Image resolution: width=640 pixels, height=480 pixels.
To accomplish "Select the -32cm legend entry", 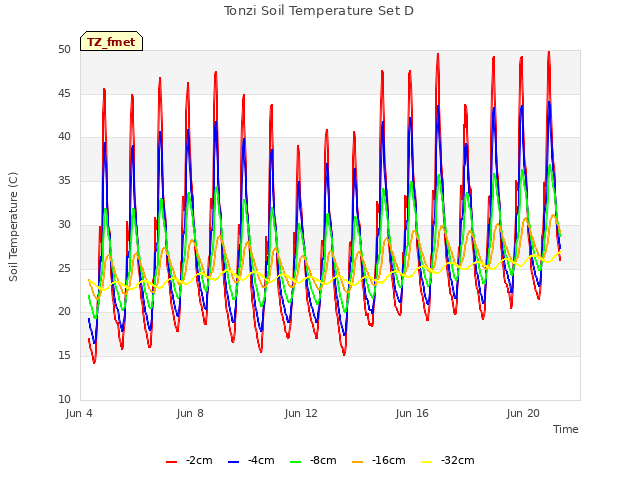I will click(x=448, y=461).
